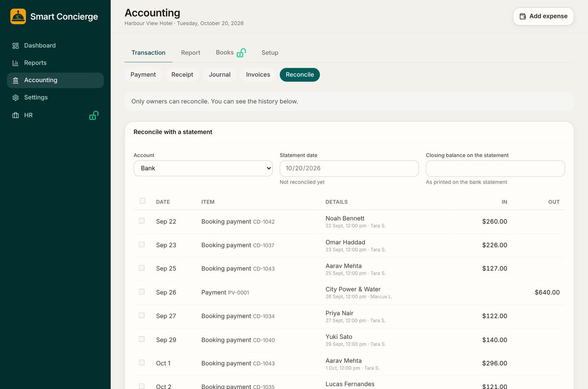This screenshot has height=389, width=588.
Task: Click the Dashboard grid icon
Action: [x=16, y=46]
